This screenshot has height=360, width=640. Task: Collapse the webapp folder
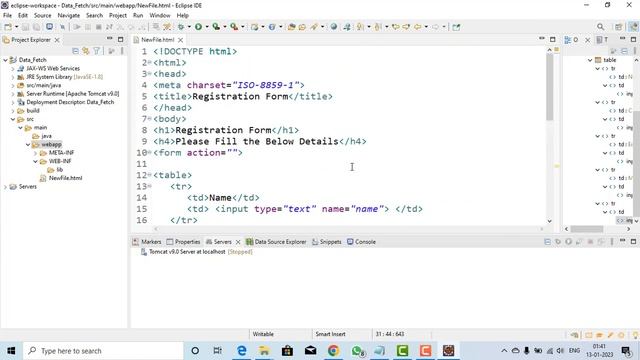28,144
